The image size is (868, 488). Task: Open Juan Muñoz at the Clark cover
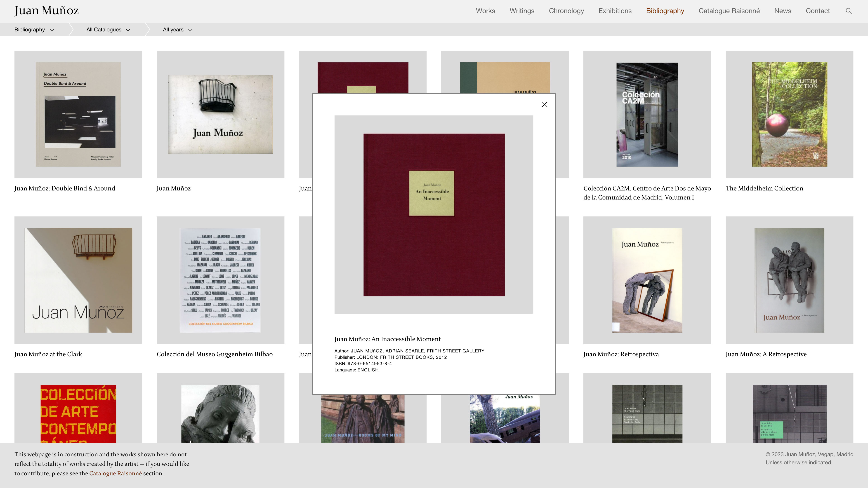78,280
